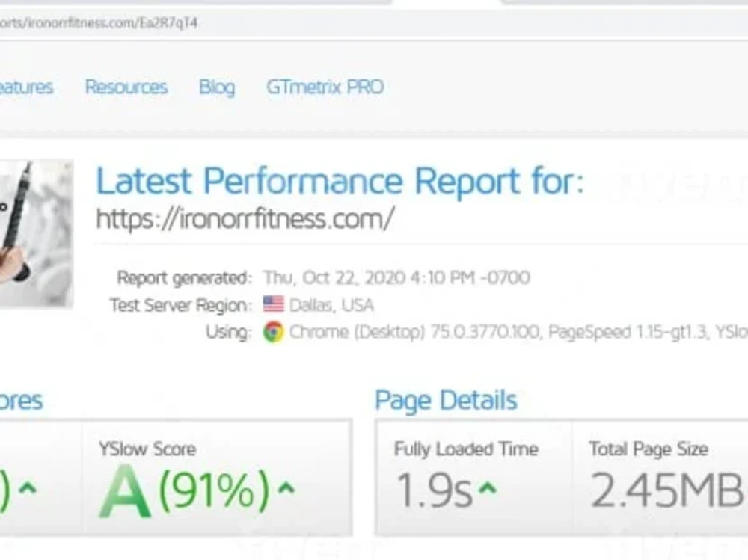The height and width of the screenshot is (560, 748).
Task: Open GTmetrix PRO page
Action: point(325,87)
